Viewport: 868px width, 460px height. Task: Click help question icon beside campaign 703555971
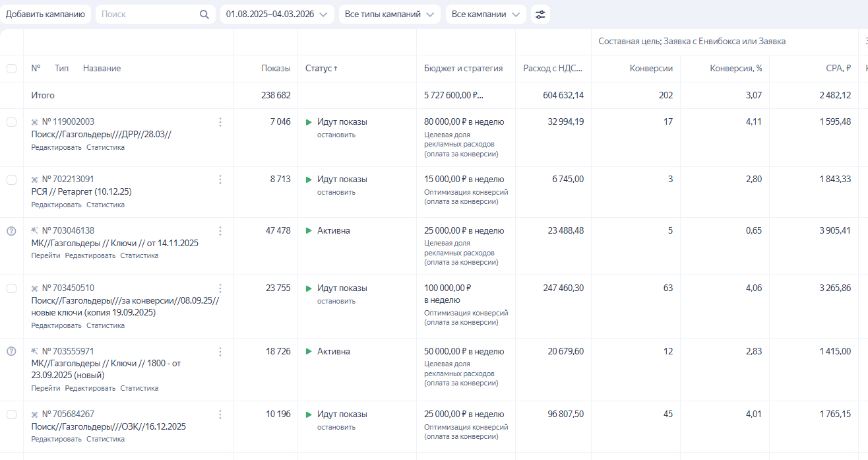click(11, 352)
